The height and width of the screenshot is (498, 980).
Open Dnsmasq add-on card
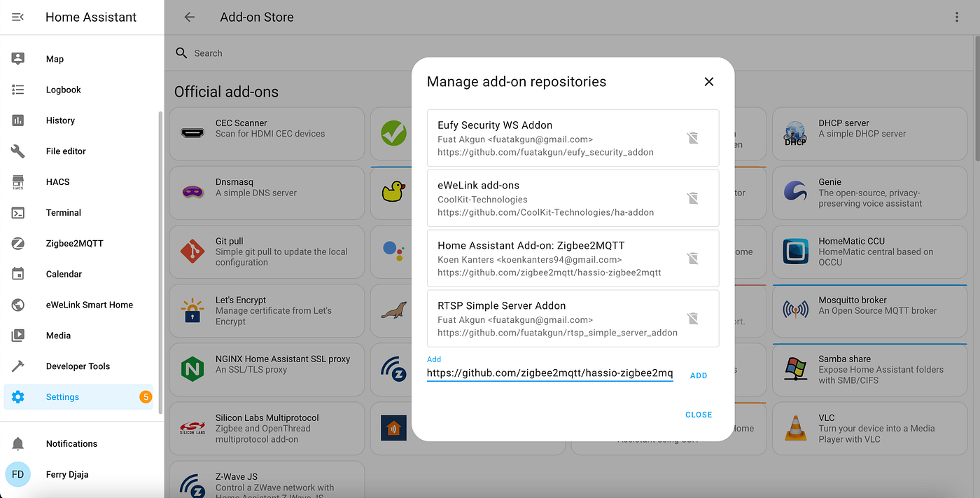click(x=267, y=193)
